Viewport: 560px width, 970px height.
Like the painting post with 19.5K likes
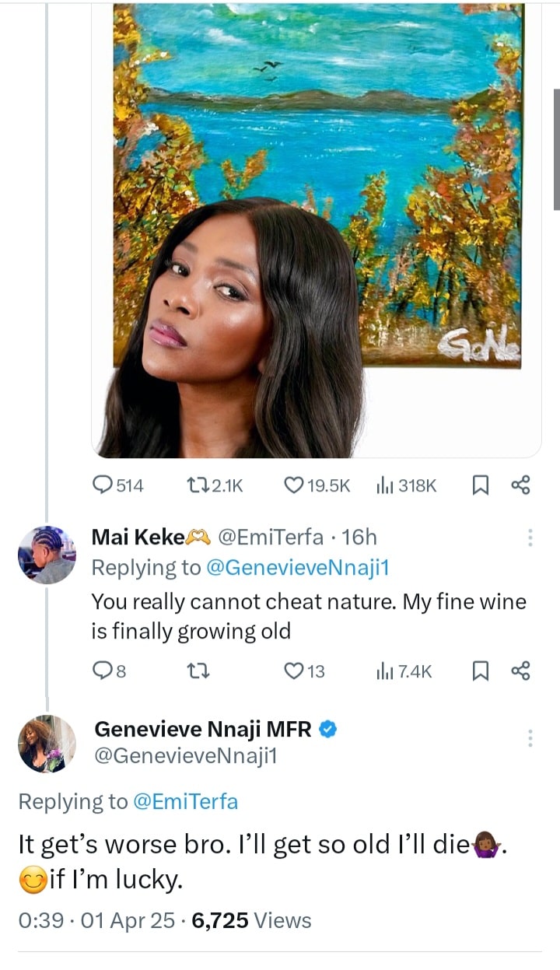click(x=293, y=485)
